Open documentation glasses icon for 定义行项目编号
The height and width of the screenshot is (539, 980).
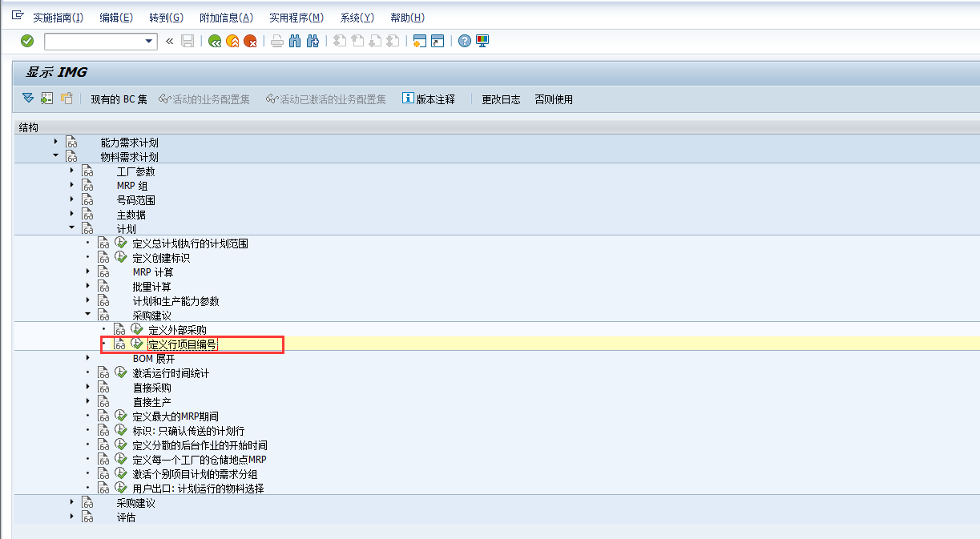(120, 344)
